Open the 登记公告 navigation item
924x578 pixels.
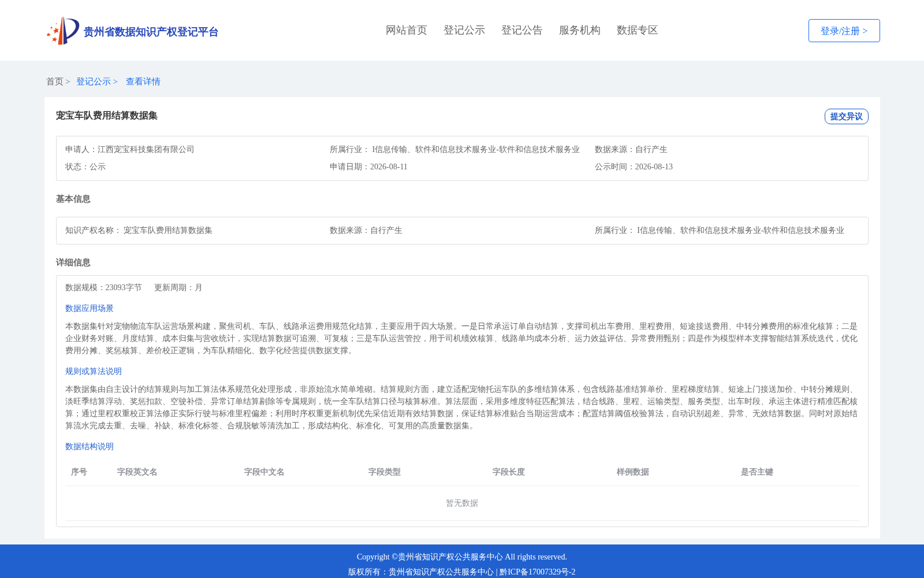tap(522, 30)
